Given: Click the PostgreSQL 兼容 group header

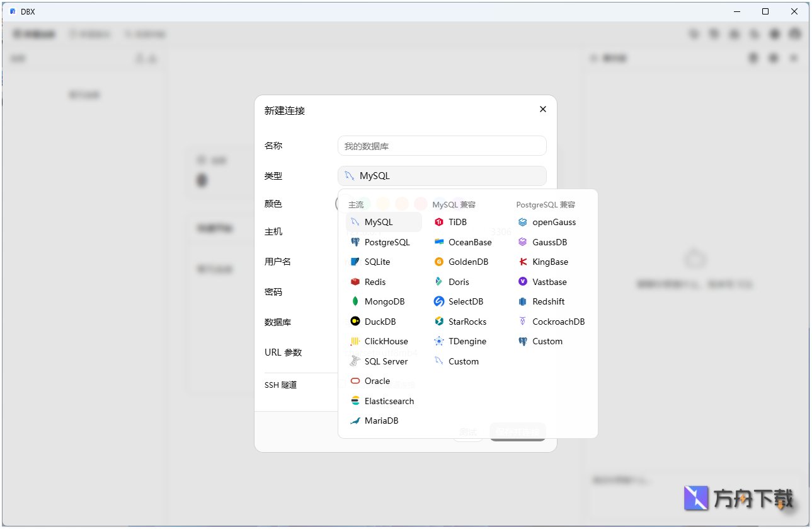Looking at the screenshot, I should (x=546, y=205).
